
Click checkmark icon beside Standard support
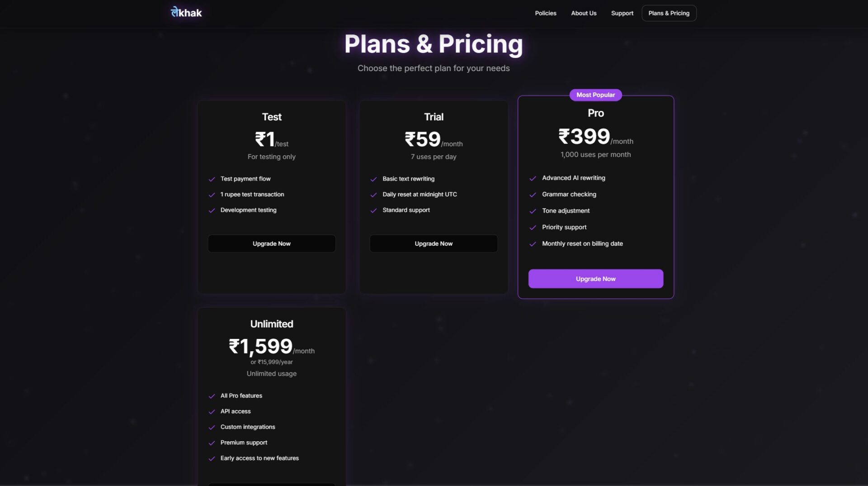point(373,210)
